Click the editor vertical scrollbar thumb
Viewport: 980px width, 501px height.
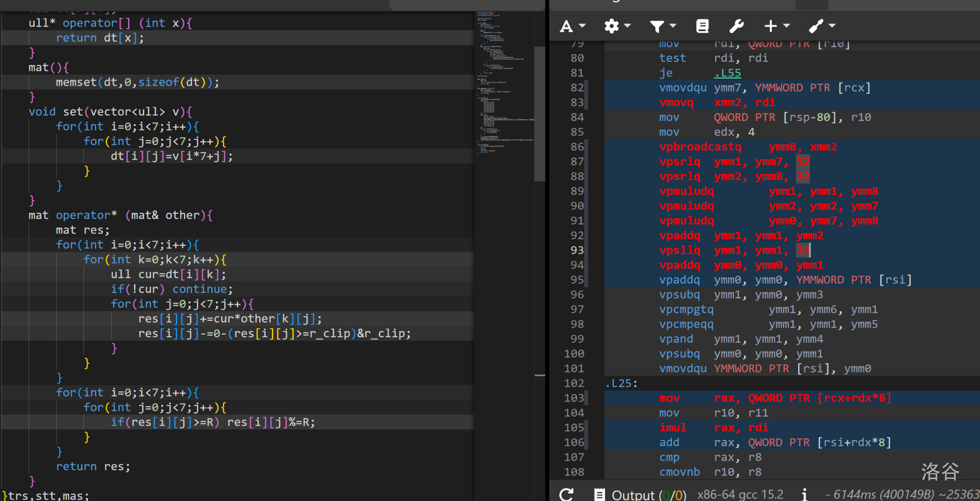click(x=540, y=113)
